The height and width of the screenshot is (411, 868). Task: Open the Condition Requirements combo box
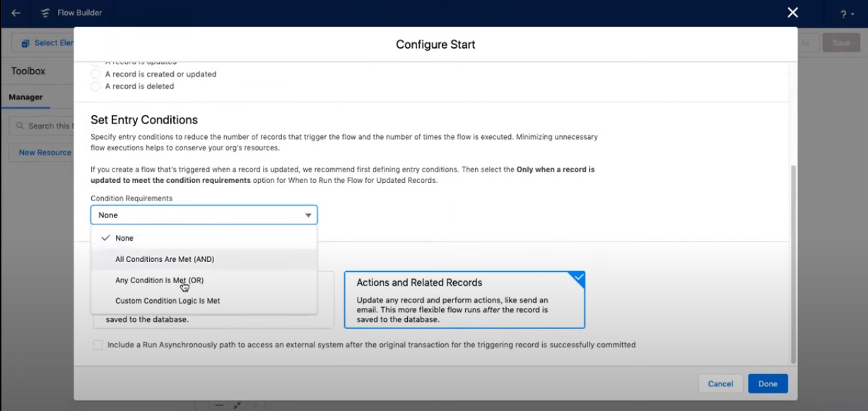pyautogui.click(x=204, y=215)
